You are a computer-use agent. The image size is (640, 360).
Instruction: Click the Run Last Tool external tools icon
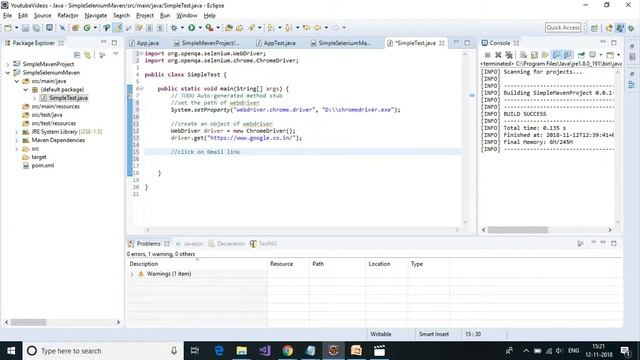coord(209,28)
